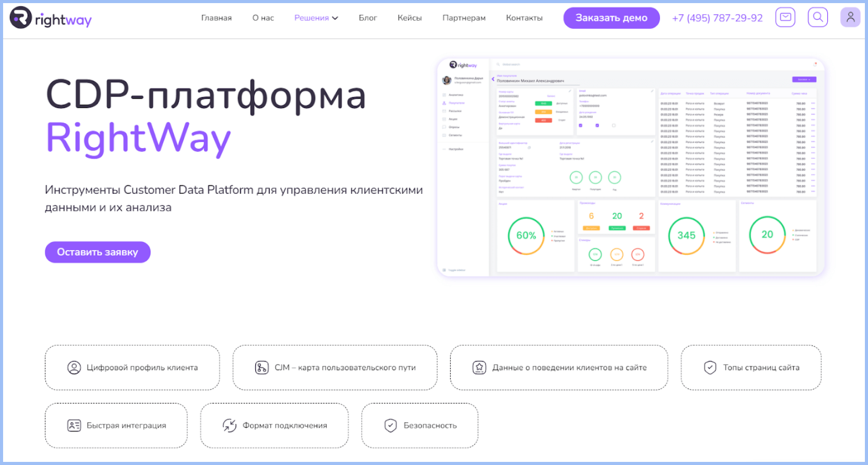Click the Цифровой профиль клиента profile icon
The image size is (868, 465).
[74, 368]
